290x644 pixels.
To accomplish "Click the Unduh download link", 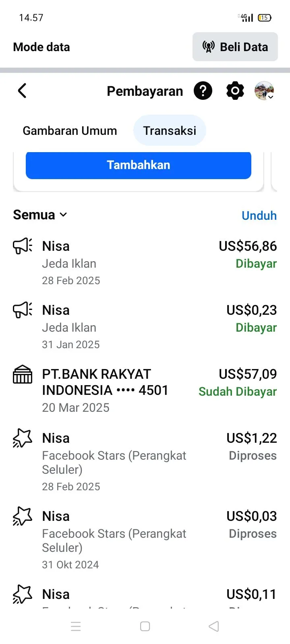I will pos(259,216).
